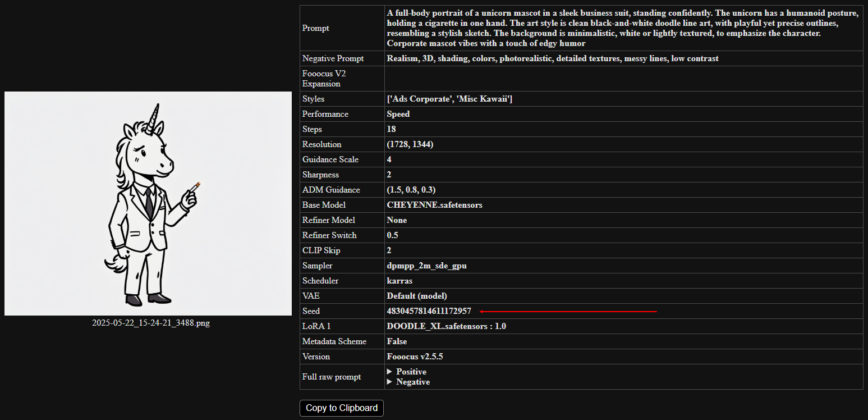Click the Copy to Clipboard button
Image resolution: width=868 pixels, height=420 pixels.
click(x=341, y=408)
